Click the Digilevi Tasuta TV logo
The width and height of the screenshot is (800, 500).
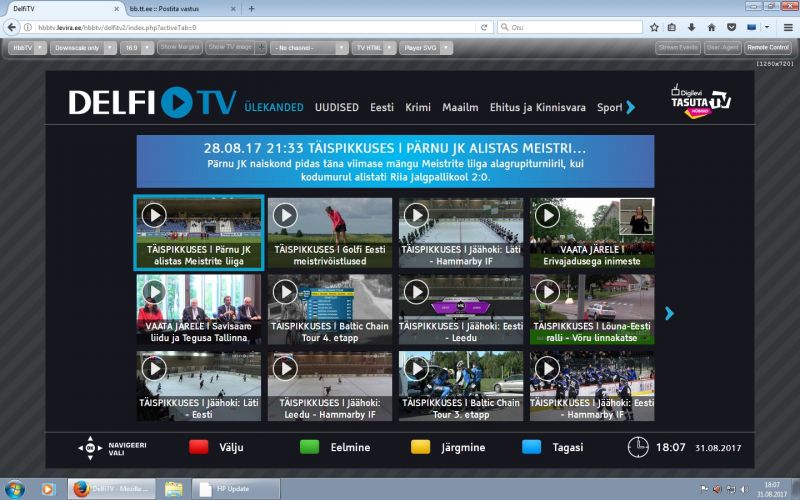(x=701, y=102)
